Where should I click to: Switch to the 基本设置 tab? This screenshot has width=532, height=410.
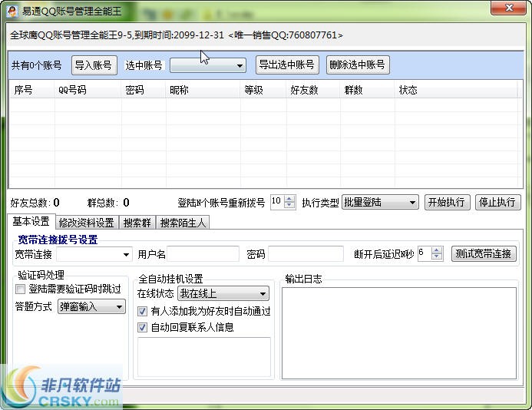tap(31, 222)
